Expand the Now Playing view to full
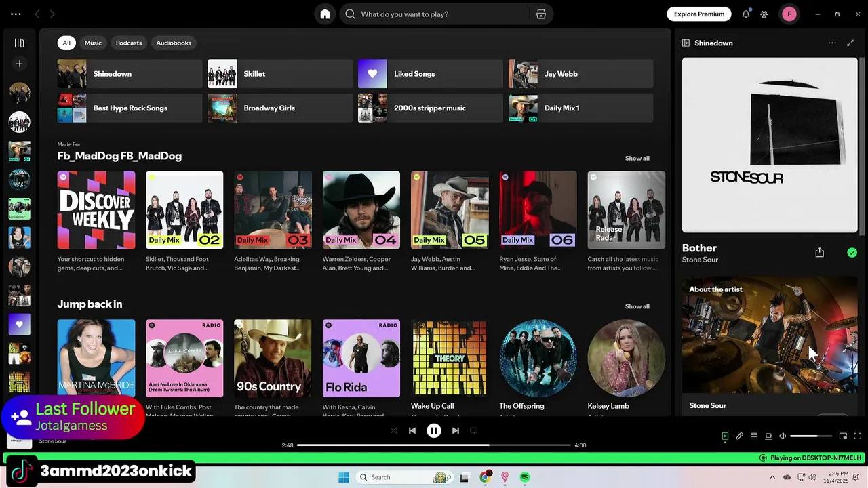This screenshot has height=488, width=868. click(850, 43)
